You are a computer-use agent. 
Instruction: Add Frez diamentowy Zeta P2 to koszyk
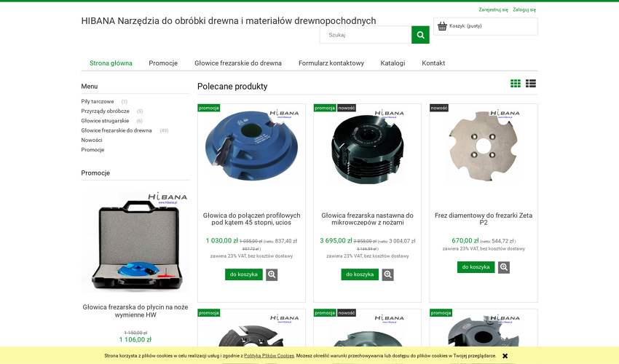coord(476,267)
